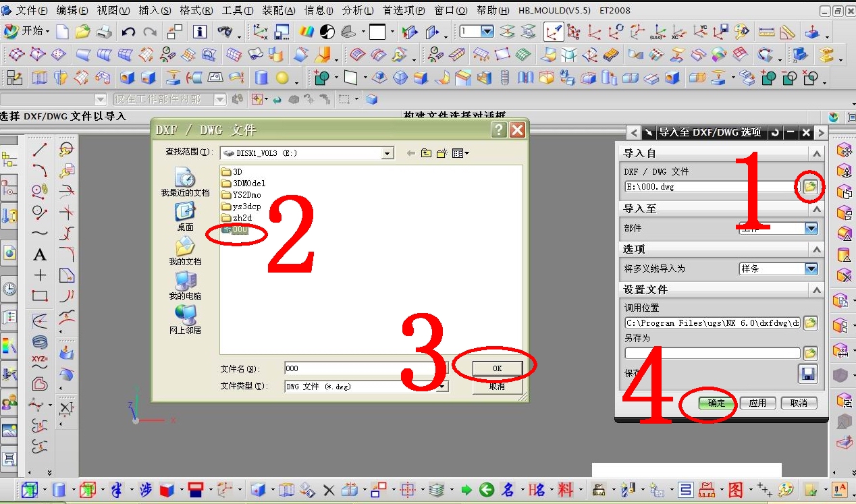Open the 将多义线导入为 样条 dropdown
The width and height of the screenshot is (856, 504).
point(811,269)
